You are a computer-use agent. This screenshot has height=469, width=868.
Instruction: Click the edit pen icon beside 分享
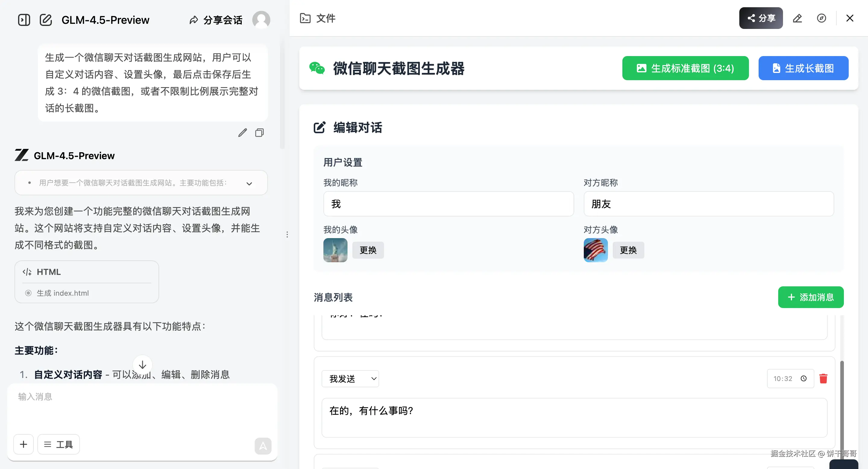[797, 18]
